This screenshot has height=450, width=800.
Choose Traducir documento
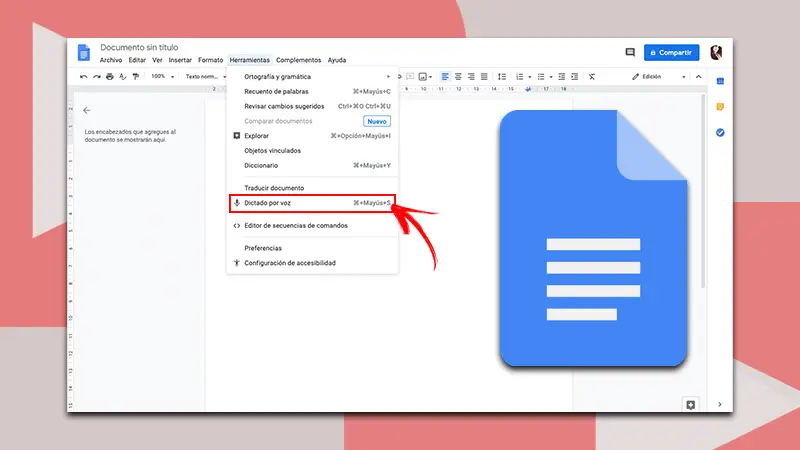pyautogui.click(x=312, y=188)
